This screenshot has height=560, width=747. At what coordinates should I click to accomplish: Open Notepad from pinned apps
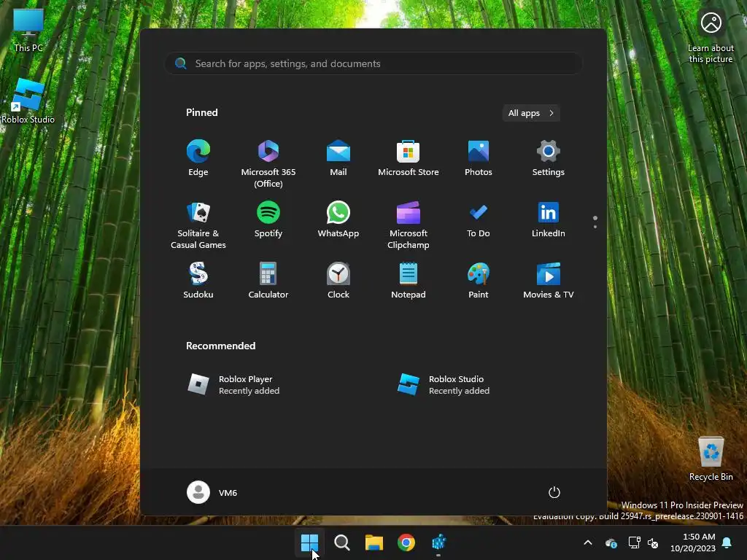(409, 281)
